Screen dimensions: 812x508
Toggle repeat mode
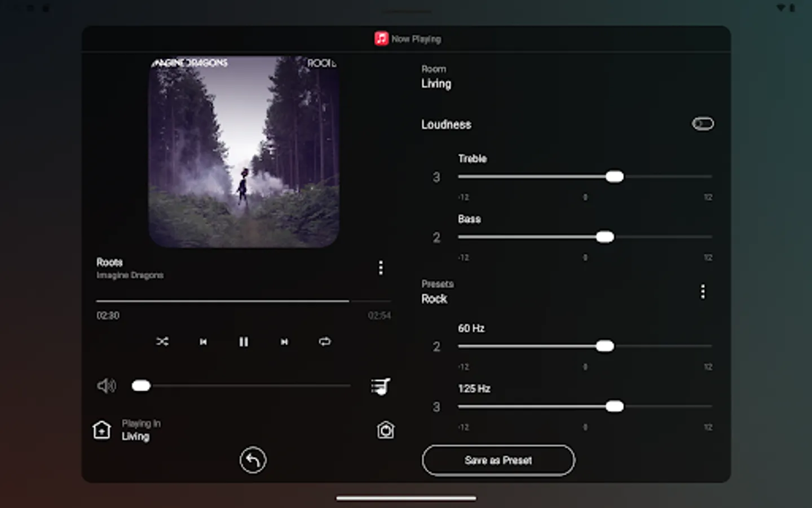click(325, 341)
